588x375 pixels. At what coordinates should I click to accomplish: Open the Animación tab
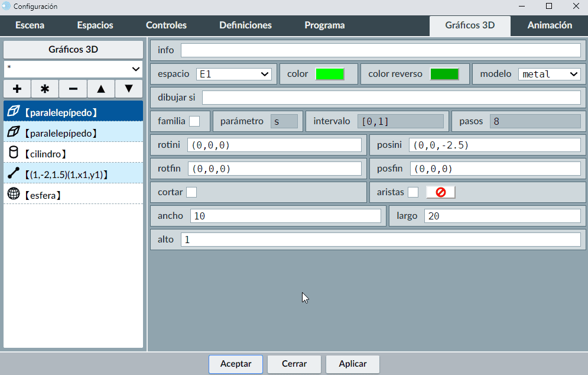tap(549, 25)
